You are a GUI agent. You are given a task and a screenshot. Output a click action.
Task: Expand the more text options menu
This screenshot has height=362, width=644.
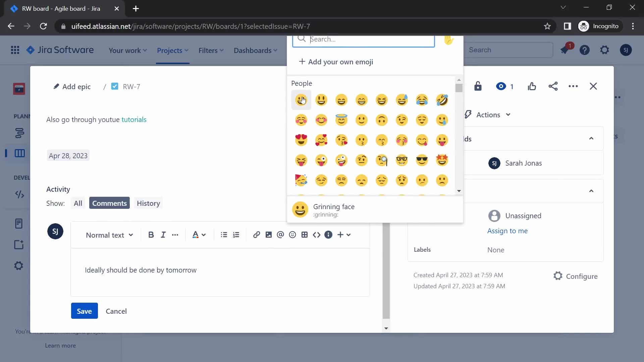175,235
